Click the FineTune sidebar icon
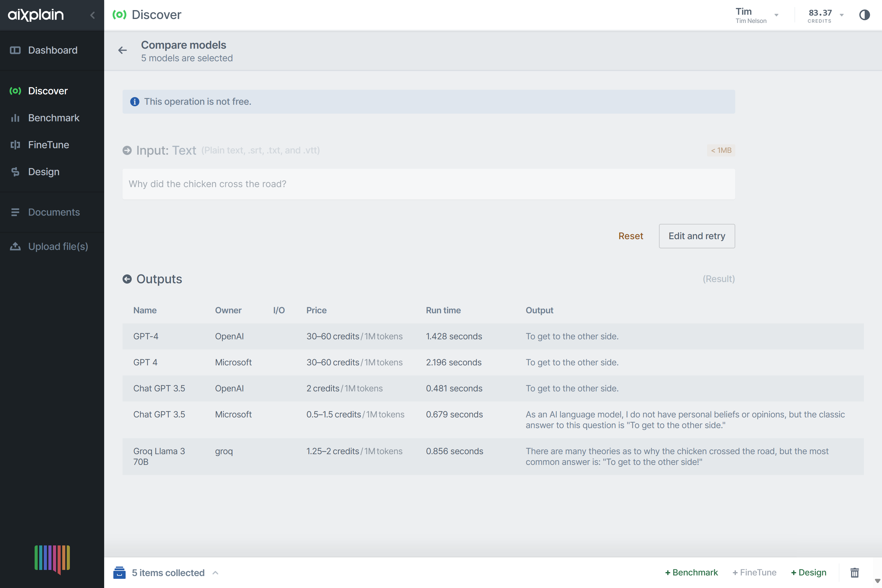882x588 pixels. 15,145
